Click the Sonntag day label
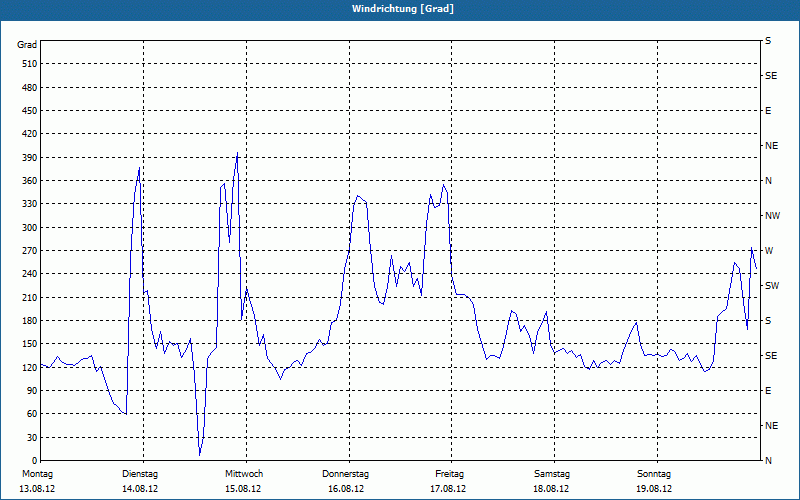The width and height of the screenshot is (800, 500). click(654, 474)
